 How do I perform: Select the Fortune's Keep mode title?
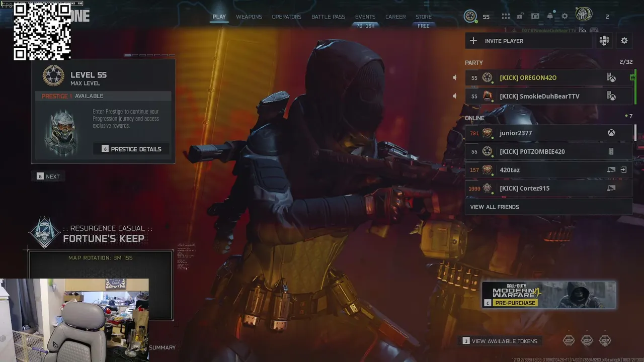pos(104,238)
